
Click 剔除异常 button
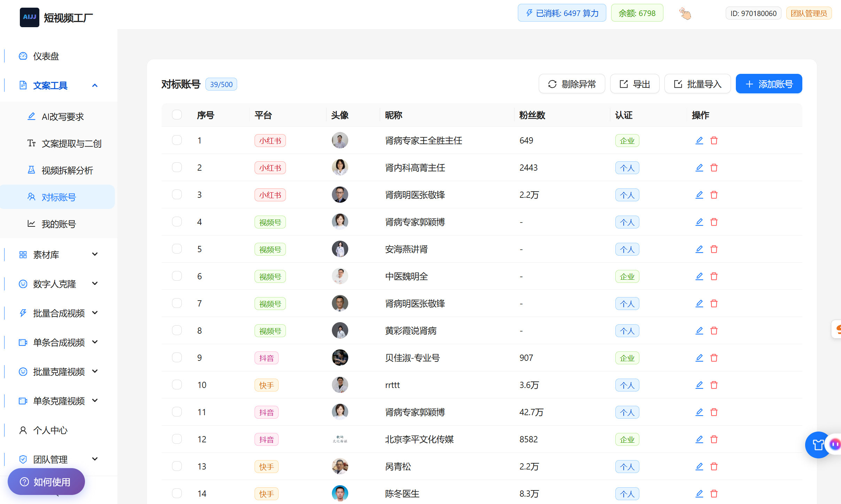point(572,84)
